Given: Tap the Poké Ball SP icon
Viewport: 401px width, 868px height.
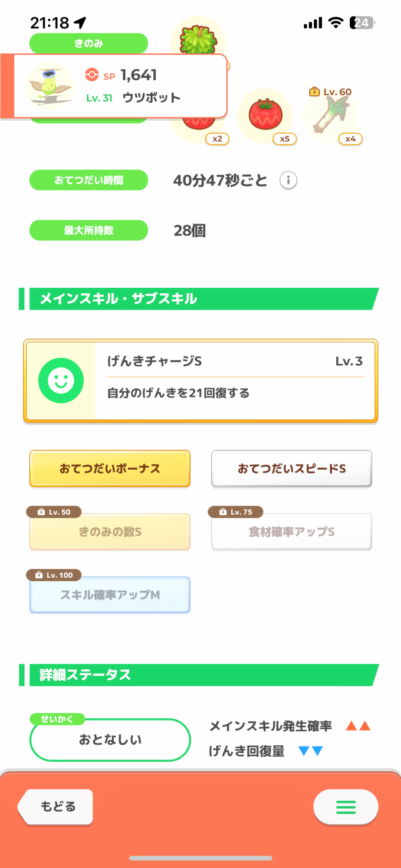Looking at the screenshot, I should coord(92,75).
